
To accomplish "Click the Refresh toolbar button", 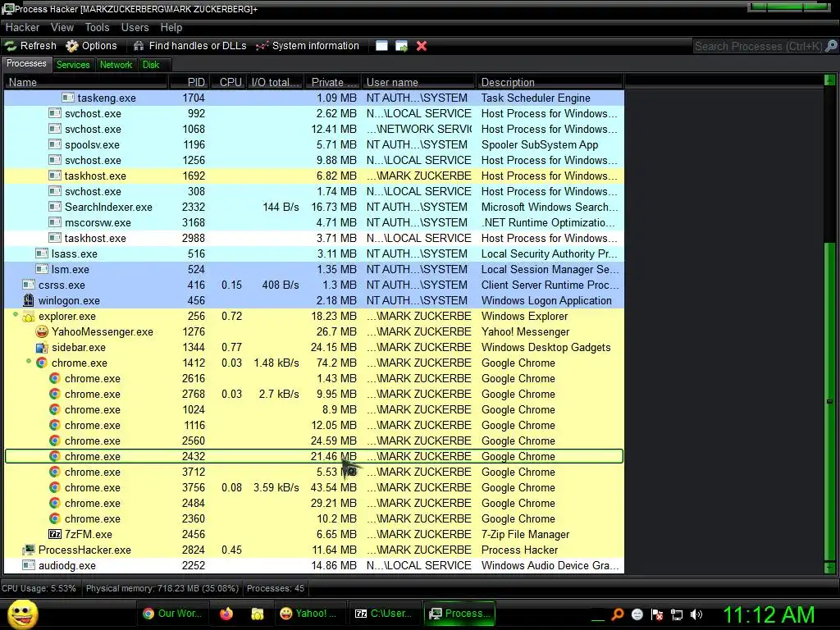I will click(31, 46).
